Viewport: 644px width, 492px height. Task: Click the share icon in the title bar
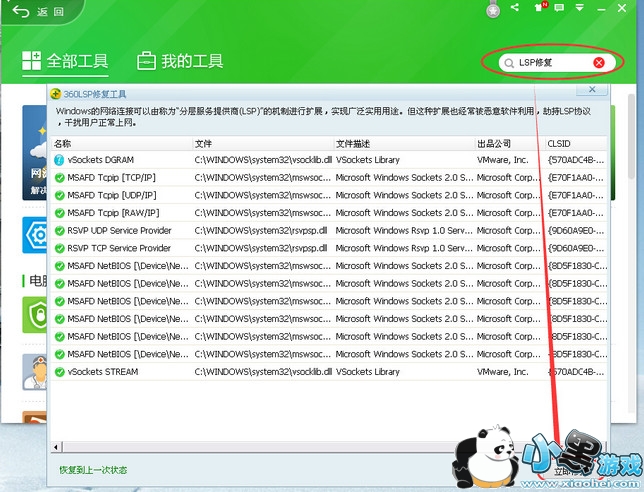[x=515, y=7]
